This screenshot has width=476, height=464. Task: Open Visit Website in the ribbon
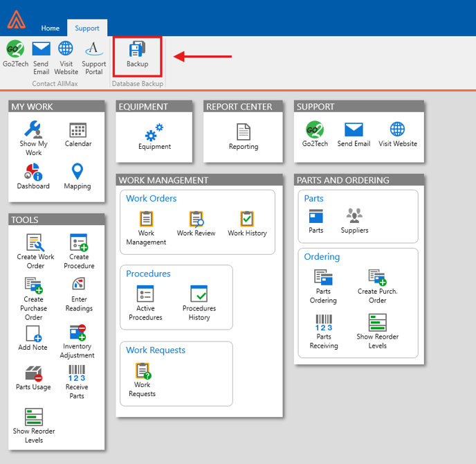(66, 58)
